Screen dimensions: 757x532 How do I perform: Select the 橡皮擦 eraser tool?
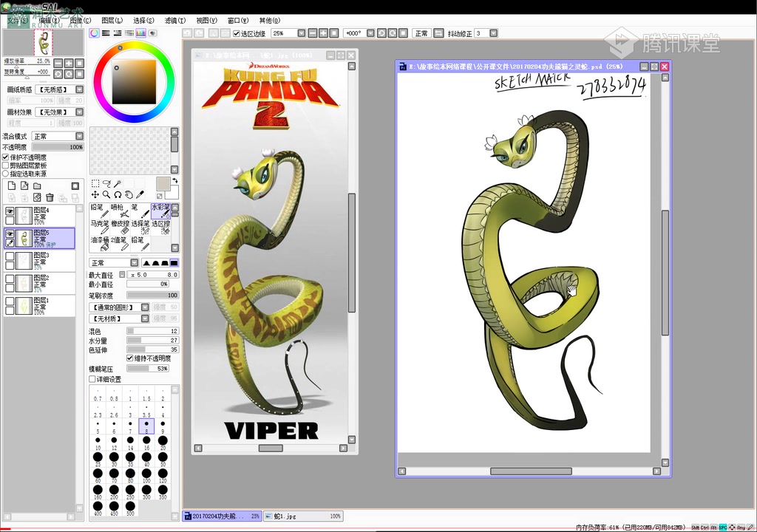[x=120, y=228]
